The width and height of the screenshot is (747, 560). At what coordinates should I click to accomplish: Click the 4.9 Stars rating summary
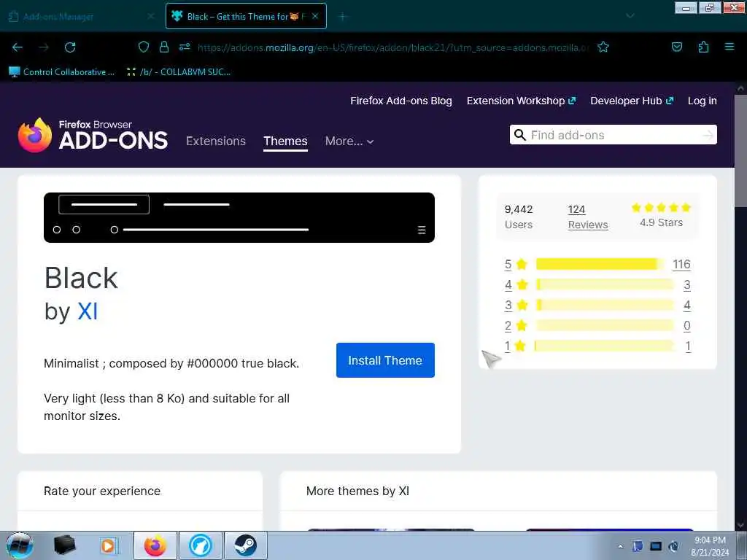(661, 215)
